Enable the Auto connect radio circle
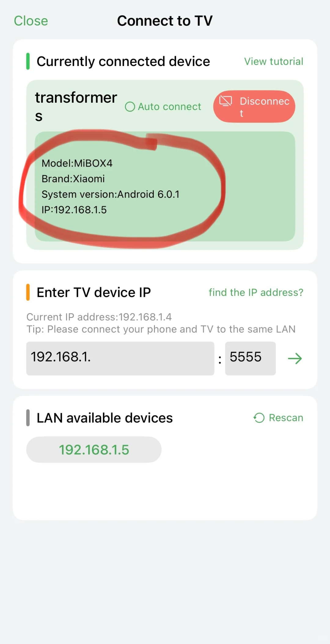Screen dimensions: 330x644 (130, 107)
